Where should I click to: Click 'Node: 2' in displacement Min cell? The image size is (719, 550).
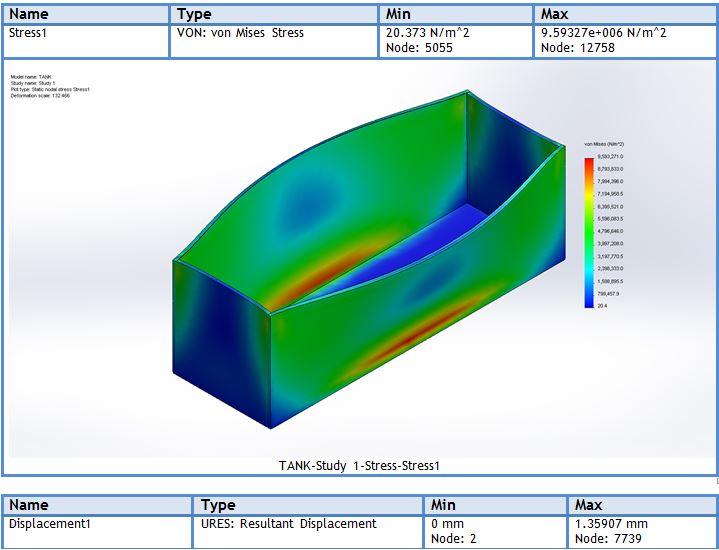(454, 539)
